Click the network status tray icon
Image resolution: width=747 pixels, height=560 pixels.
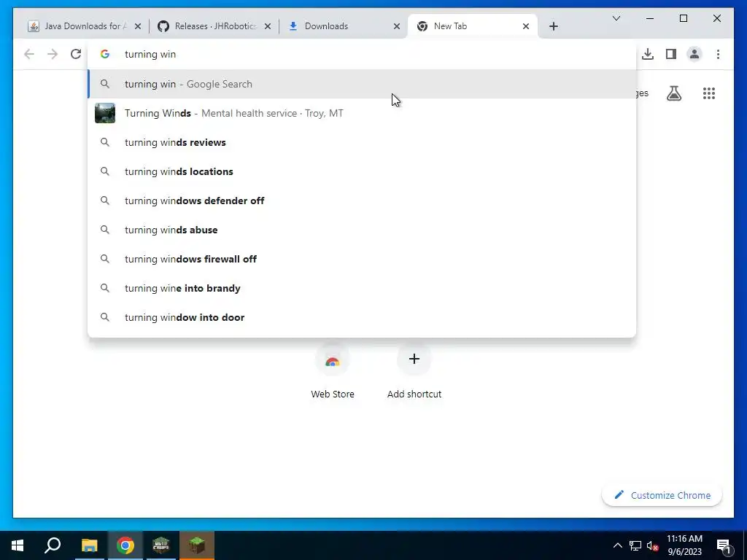[635, 545]
